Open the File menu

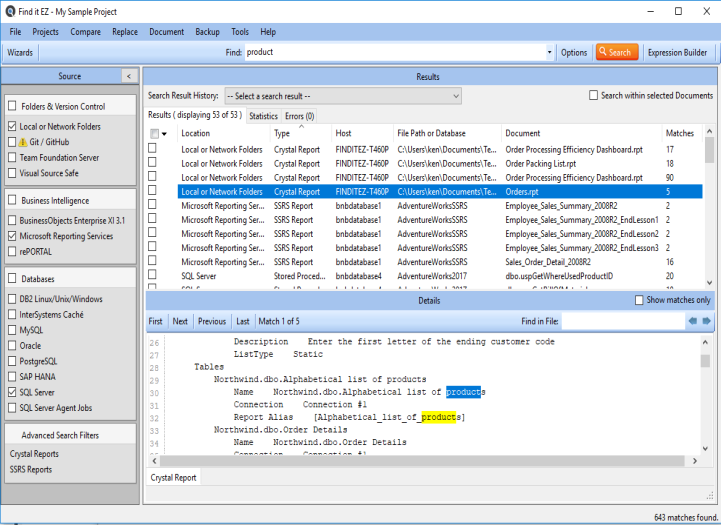point(15,32)
